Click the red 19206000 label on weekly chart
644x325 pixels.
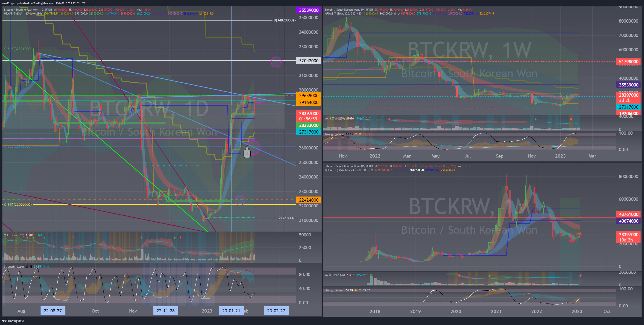point(628,113)
